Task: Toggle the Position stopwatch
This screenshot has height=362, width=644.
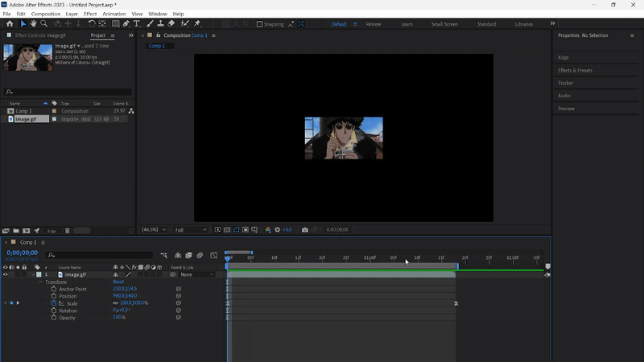Action: tap(54, 296)
